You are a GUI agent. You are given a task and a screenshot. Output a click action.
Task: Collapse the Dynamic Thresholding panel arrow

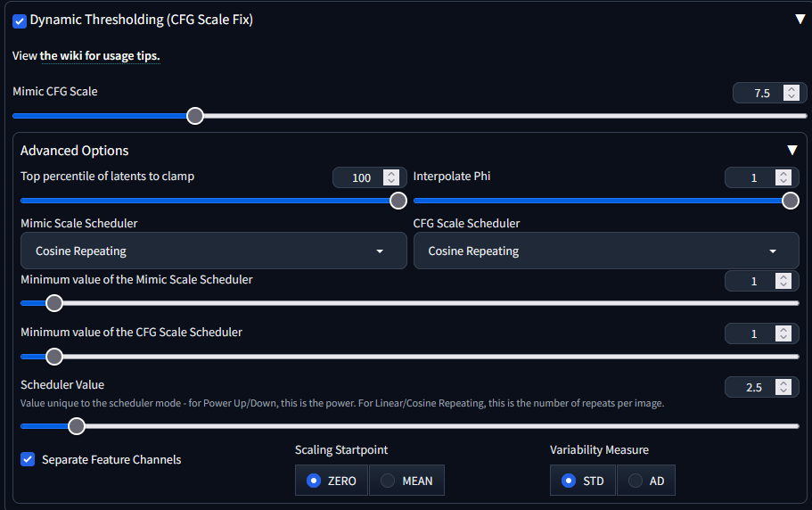tap(800, 19)
